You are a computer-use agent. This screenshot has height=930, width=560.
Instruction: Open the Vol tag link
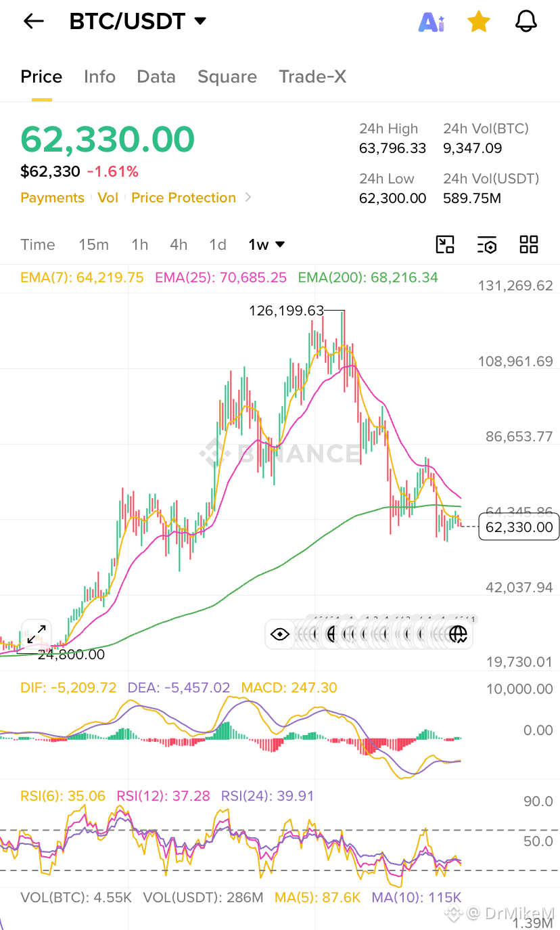pos(108,198)
